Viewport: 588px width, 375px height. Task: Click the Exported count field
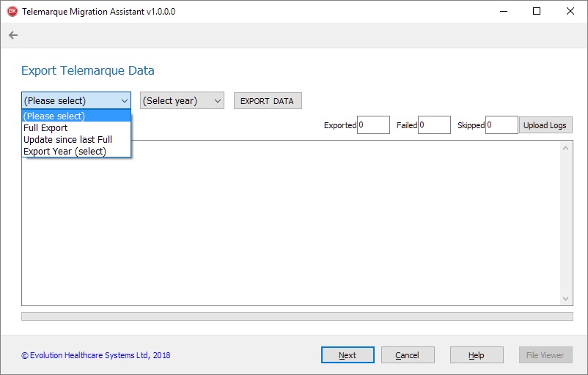(373, 125)
